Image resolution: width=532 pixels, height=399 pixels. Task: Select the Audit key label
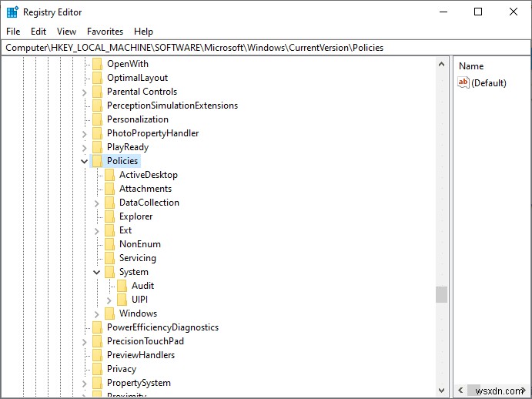click(142, 286)
